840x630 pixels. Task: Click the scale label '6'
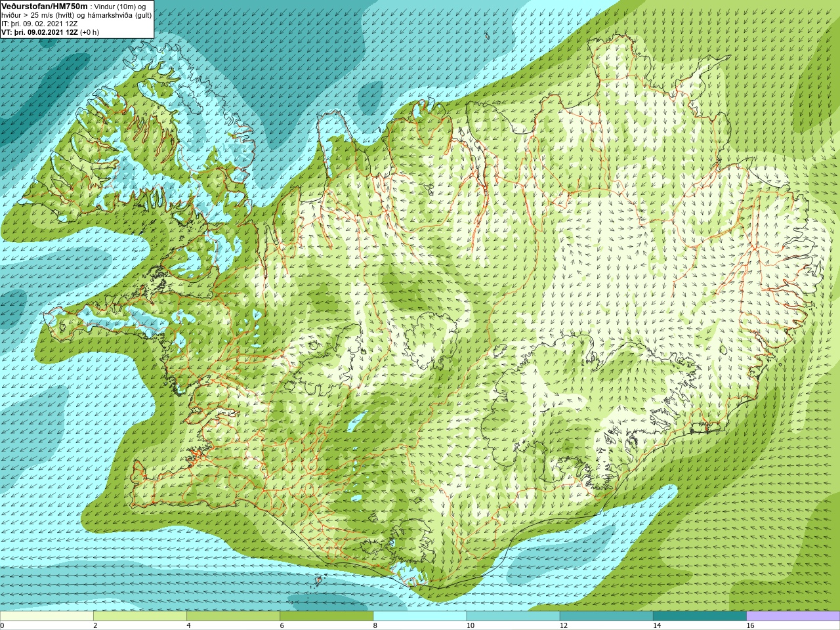[x=282, y=625]
